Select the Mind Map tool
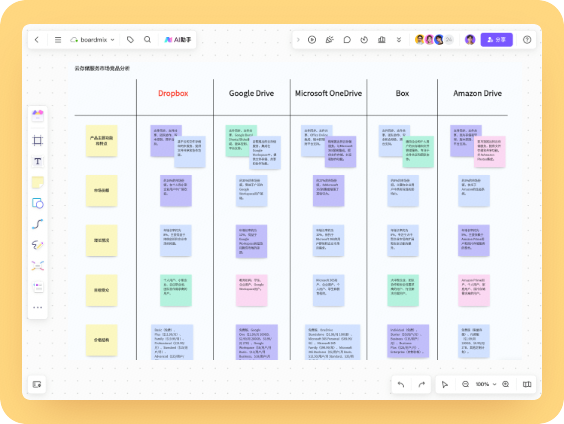This screenshot has height=424, width=564. [38, 266]
